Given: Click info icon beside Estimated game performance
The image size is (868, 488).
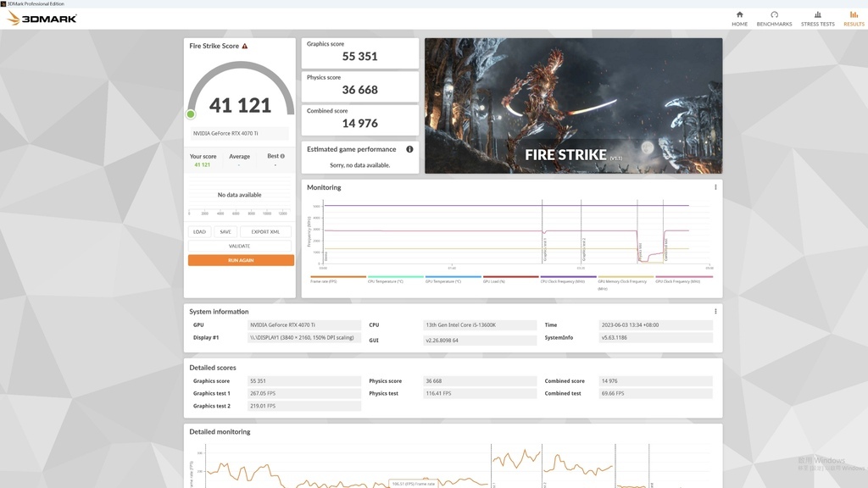Looking at the screenshot, I should click(x=409, y=149).
